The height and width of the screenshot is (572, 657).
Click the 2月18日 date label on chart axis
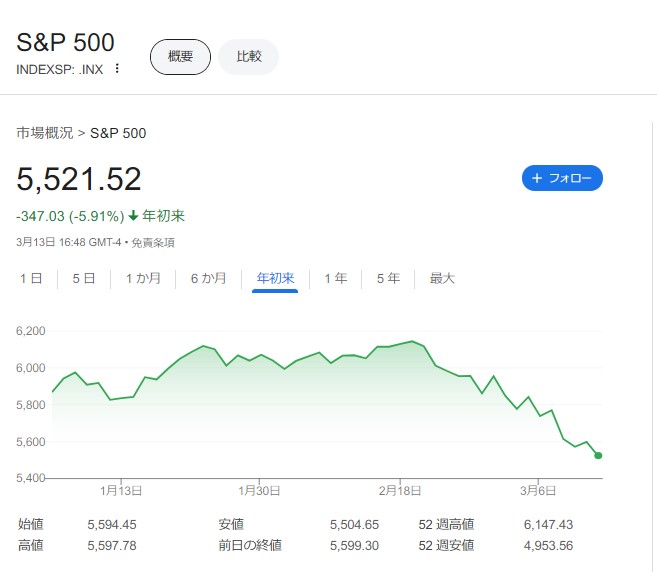click(398, 491)
